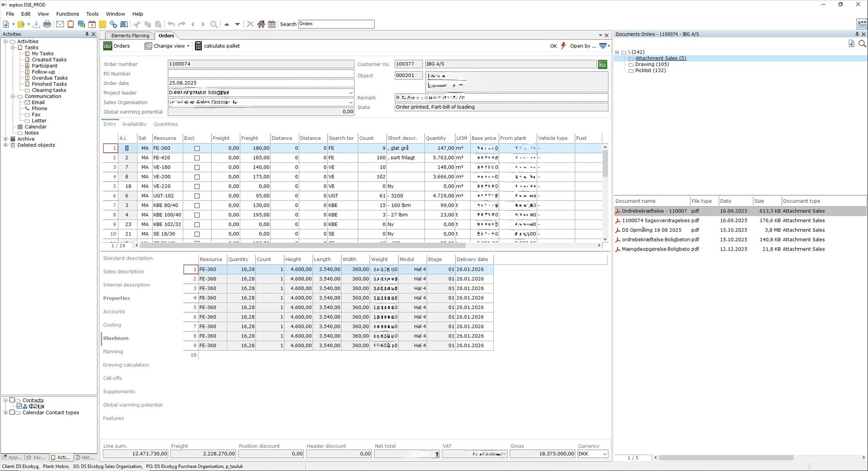Click the link chain toolbar icon

113,24
